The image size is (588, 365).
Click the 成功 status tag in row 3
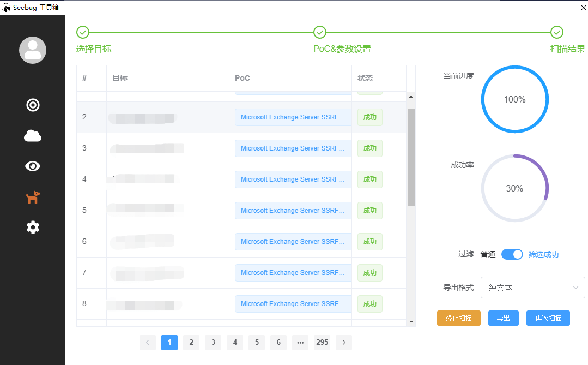370,148
